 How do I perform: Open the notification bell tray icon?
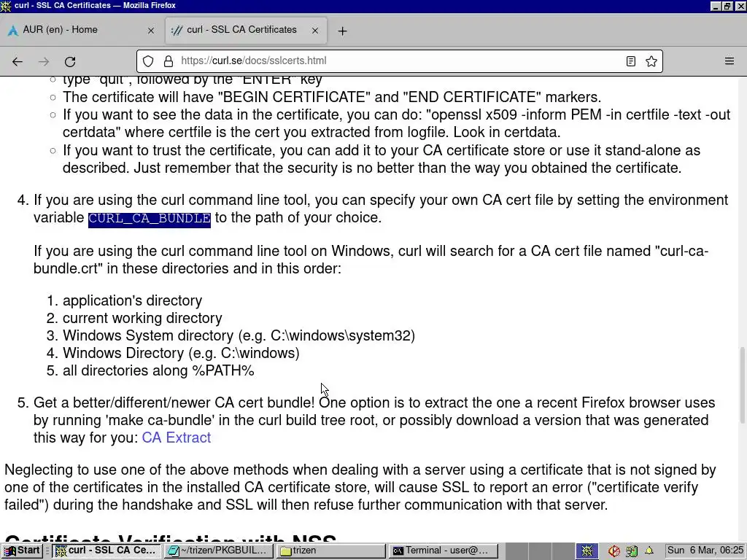(649, 551)
